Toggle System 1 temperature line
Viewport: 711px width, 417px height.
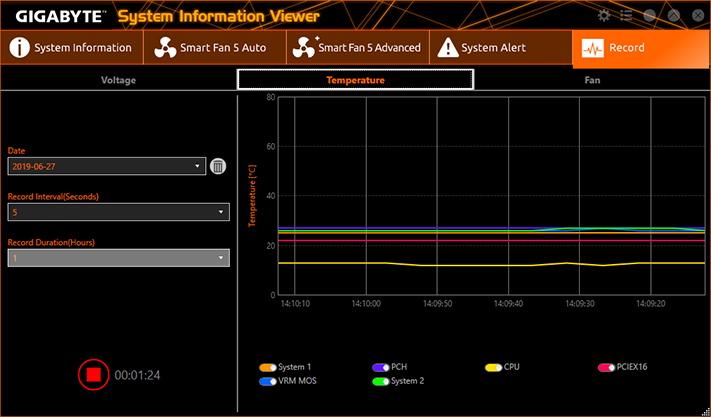point(268,368)
